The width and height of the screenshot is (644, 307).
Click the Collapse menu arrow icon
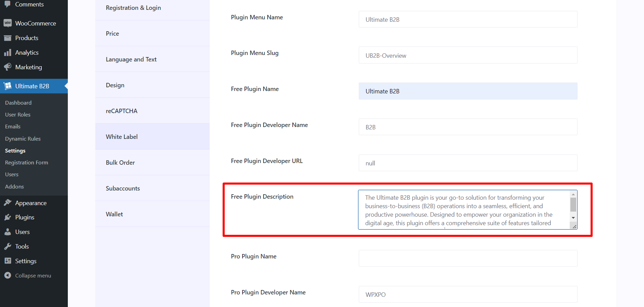click(7, 275)
